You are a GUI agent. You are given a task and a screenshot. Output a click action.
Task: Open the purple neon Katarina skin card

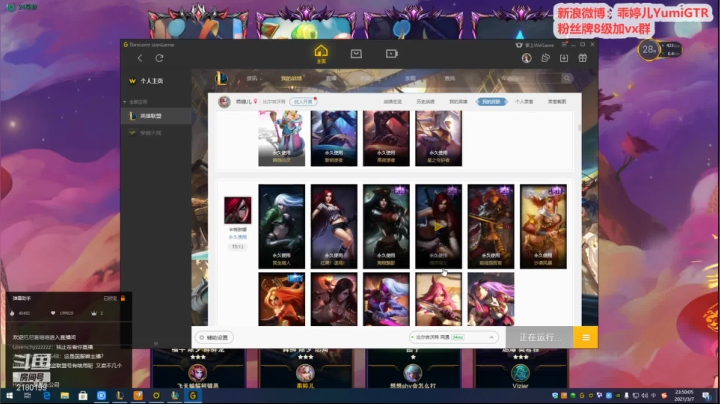point(386,299)
